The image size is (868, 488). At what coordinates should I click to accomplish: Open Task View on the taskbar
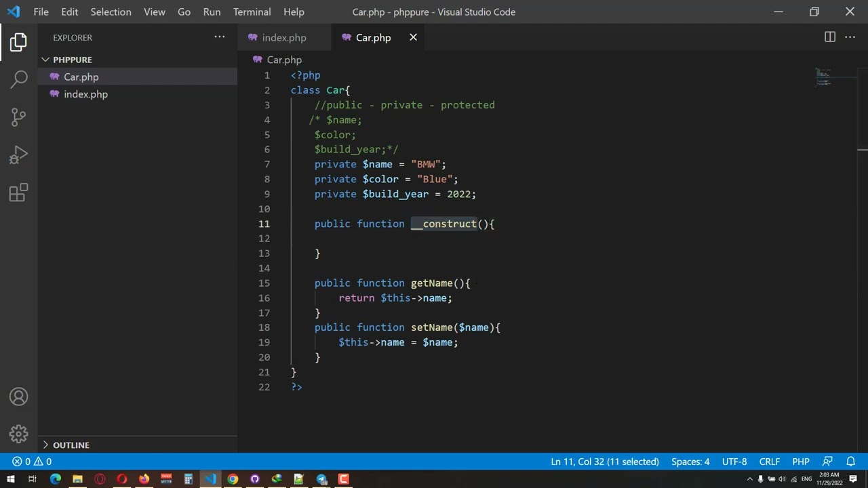(32, 479)
